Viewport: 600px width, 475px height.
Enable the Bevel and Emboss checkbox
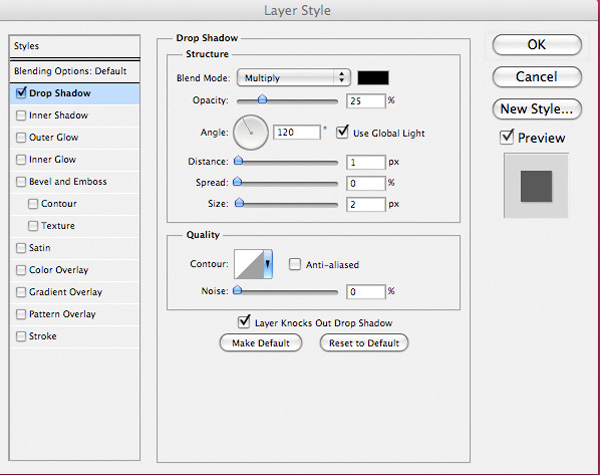click(21, 181)
